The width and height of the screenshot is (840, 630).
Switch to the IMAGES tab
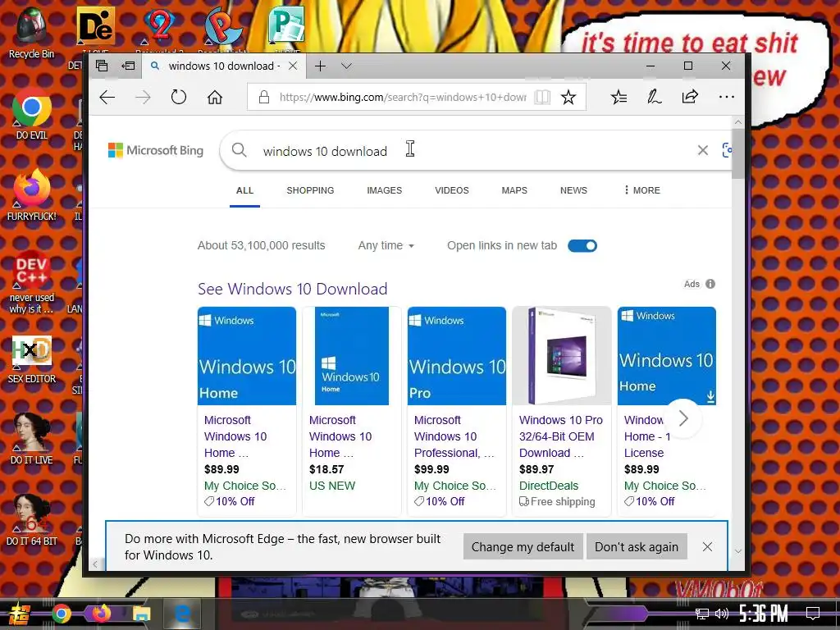(x=384, y=190)
